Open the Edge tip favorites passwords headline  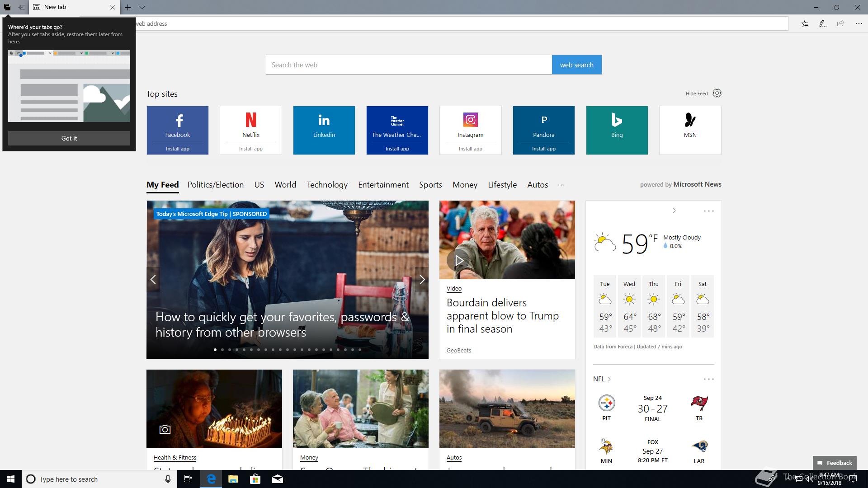pos(282,324)
